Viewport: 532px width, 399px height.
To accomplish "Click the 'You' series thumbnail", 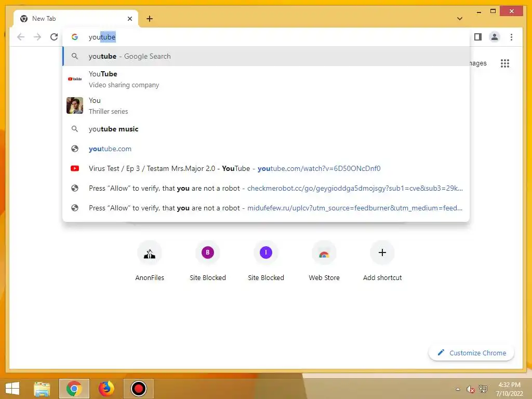I will (x=75, y=105).
